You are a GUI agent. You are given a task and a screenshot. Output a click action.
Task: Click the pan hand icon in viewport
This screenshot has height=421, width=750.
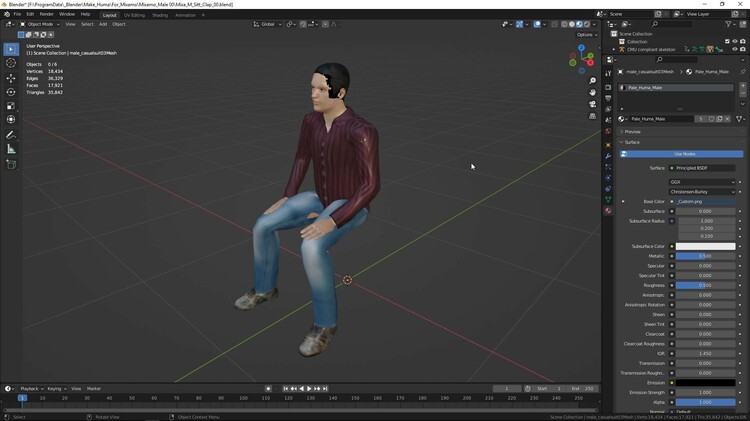tap(593, 92)
